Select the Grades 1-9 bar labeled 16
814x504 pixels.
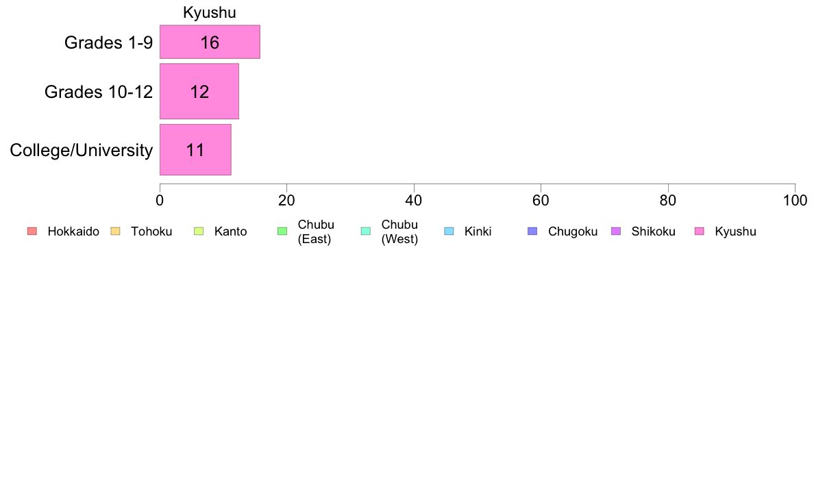tap(210, 42)
